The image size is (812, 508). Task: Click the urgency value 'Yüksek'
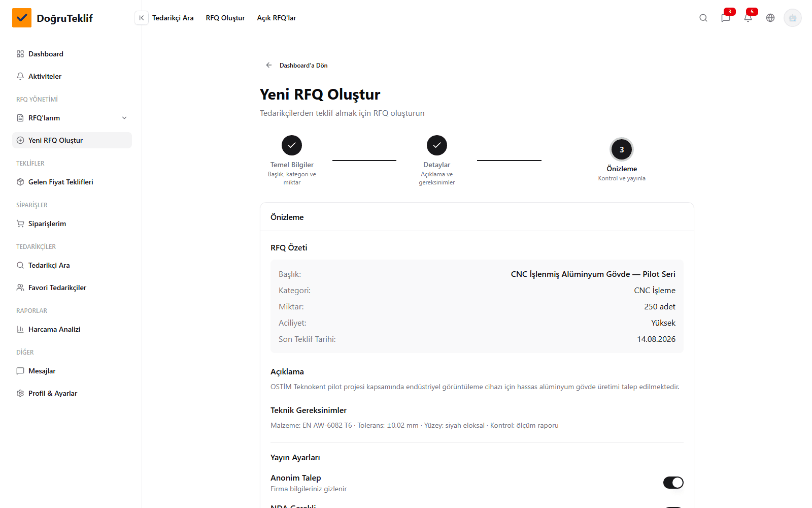tap(663, 323)
